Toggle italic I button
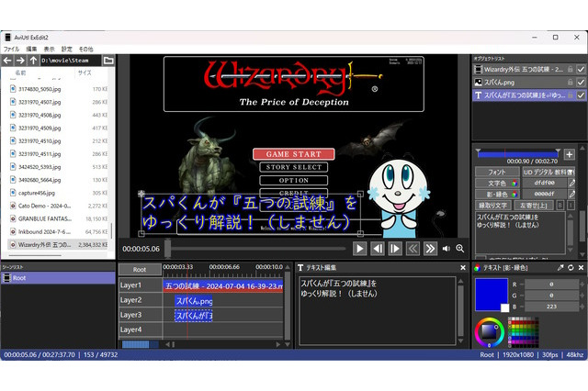 pos(571,206)
